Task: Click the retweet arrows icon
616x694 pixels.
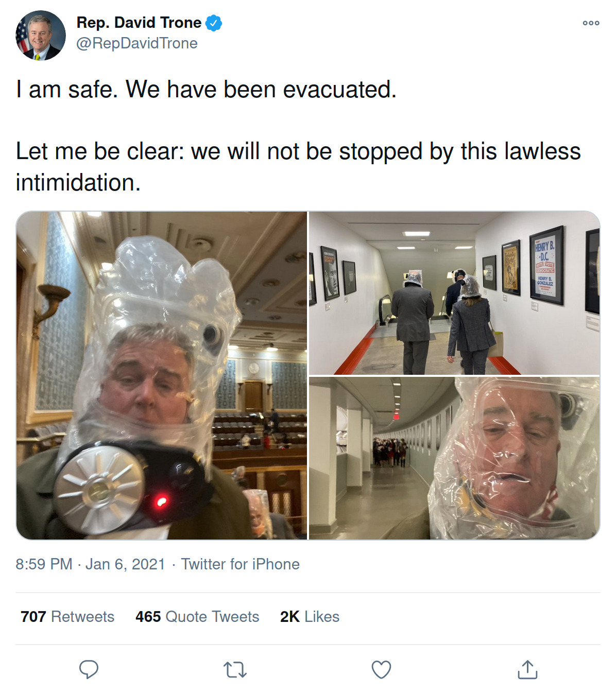Action: pos(235,670)
